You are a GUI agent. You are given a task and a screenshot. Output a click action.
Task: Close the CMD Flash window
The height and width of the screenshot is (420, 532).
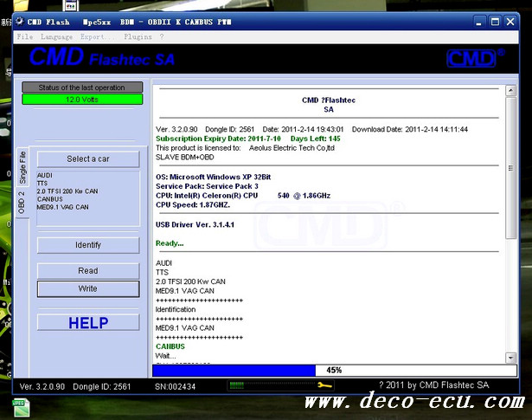(x=510, y=22)
